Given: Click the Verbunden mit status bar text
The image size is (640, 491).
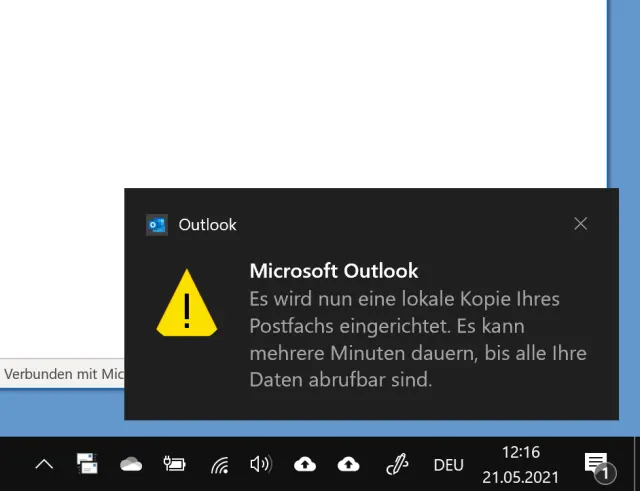Looking at the screenshot, I should pos(63,374).
